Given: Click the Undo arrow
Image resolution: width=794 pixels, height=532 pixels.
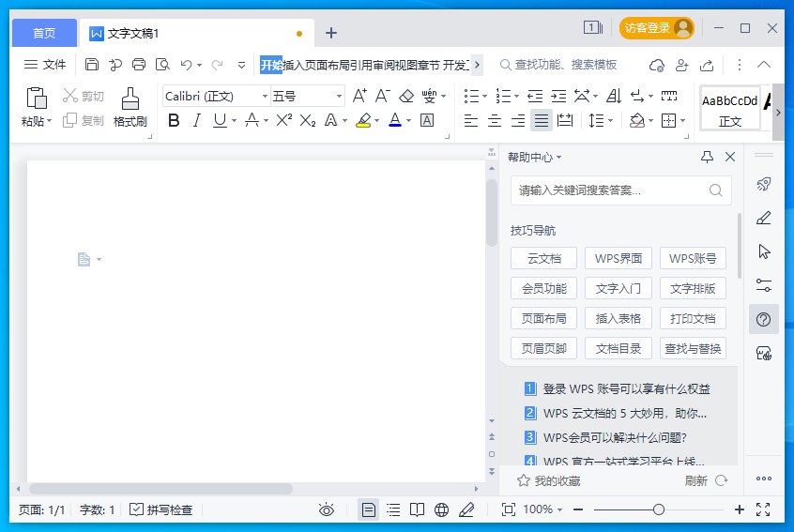Looking at the screenshot, I should 186,65.
